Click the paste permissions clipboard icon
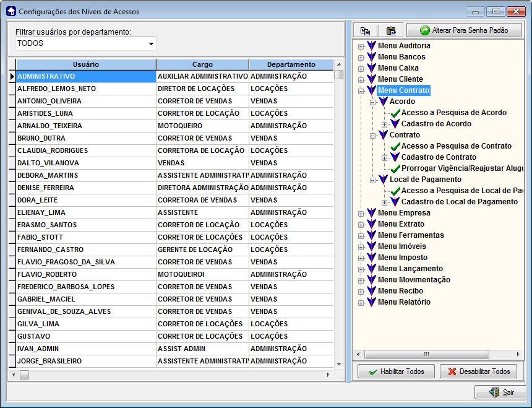The image size is (532, 408). [x=390, y=30]
